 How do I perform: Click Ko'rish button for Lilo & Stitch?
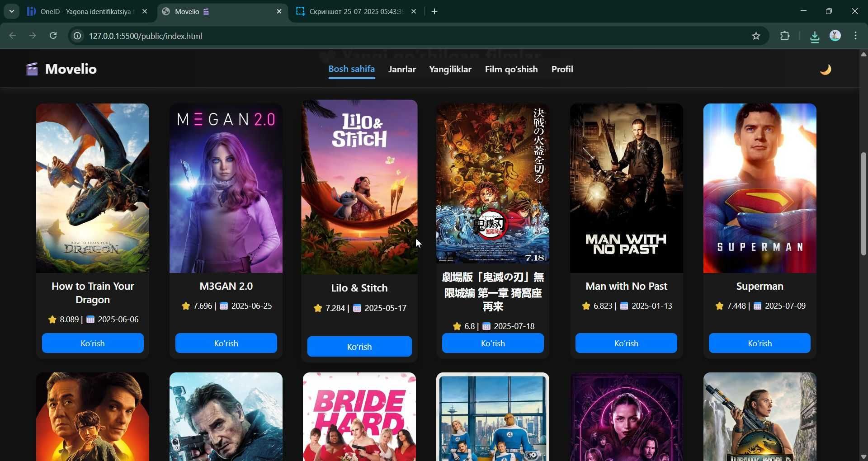(x=359, y=347)
